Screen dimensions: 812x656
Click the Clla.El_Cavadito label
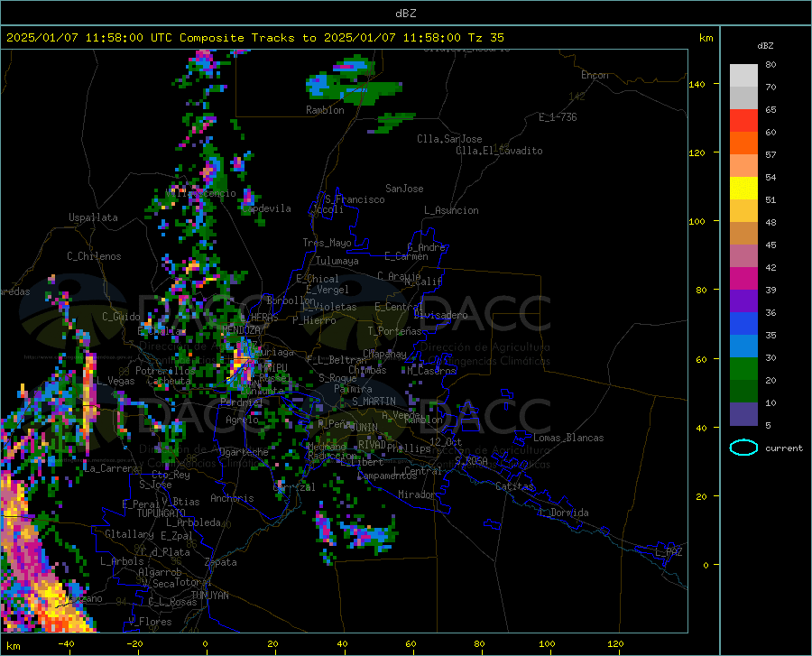point(499,151)
